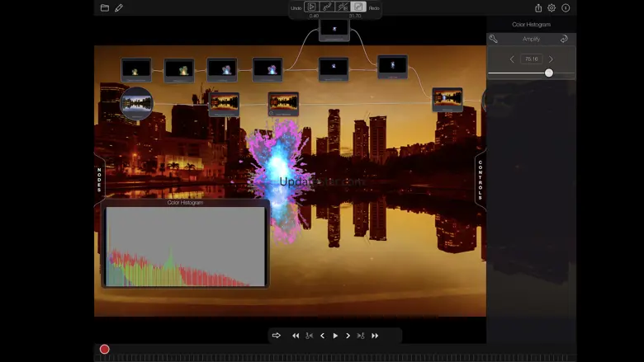Click the Undo button

(296, 8)
